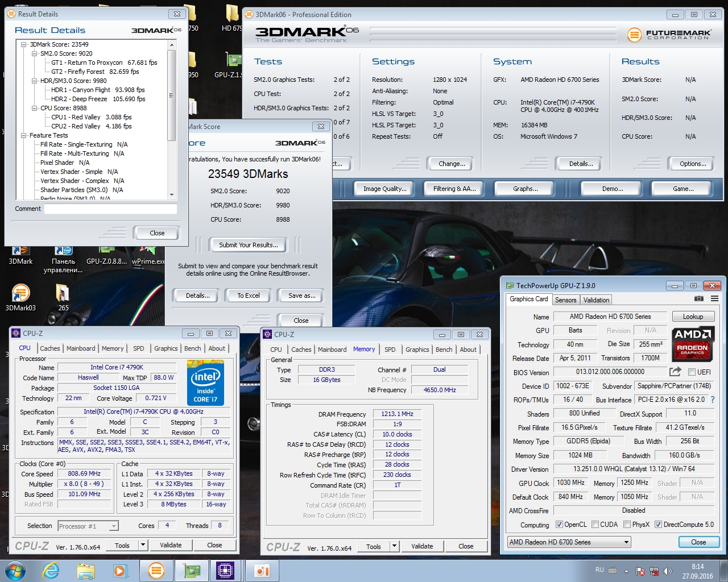
Task: Take a GPU-Z screenshot with camera icon
Action: 699,298
